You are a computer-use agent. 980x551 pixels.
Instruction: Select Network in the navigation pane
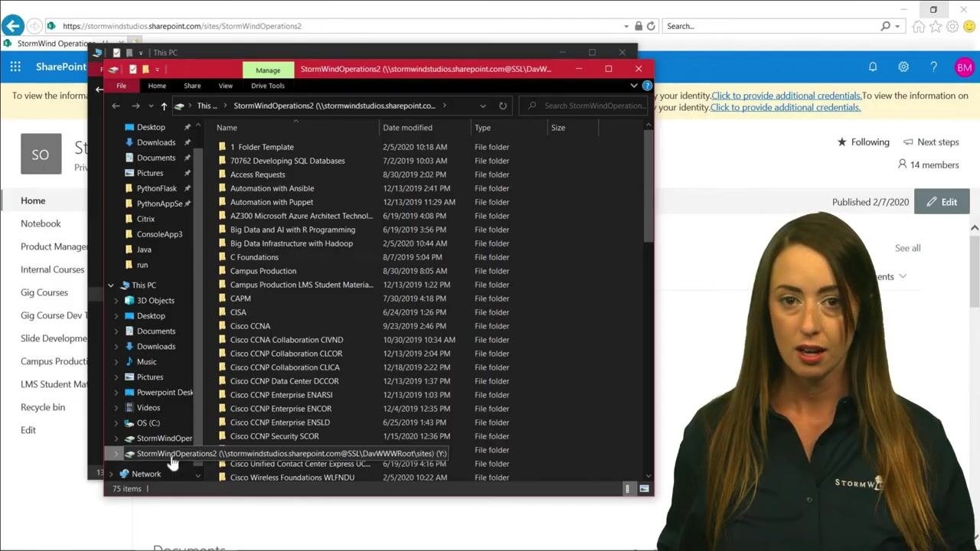click(x=145, y=474)
